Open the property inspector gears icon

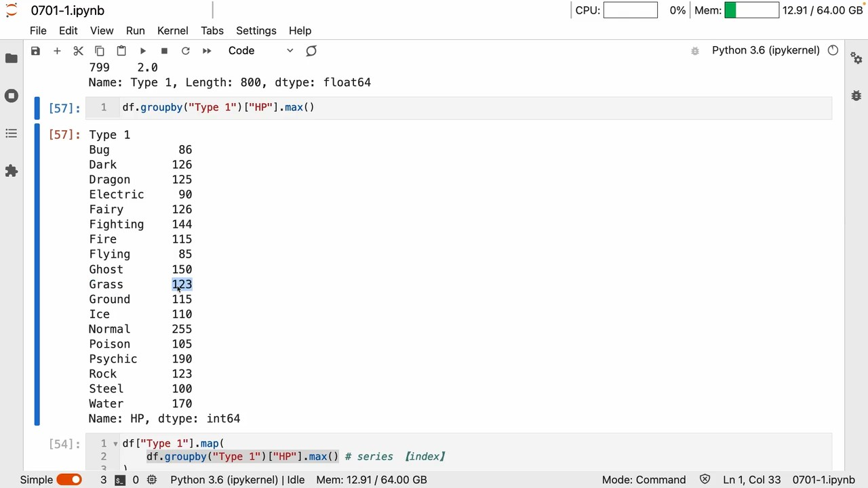[856, 58]
